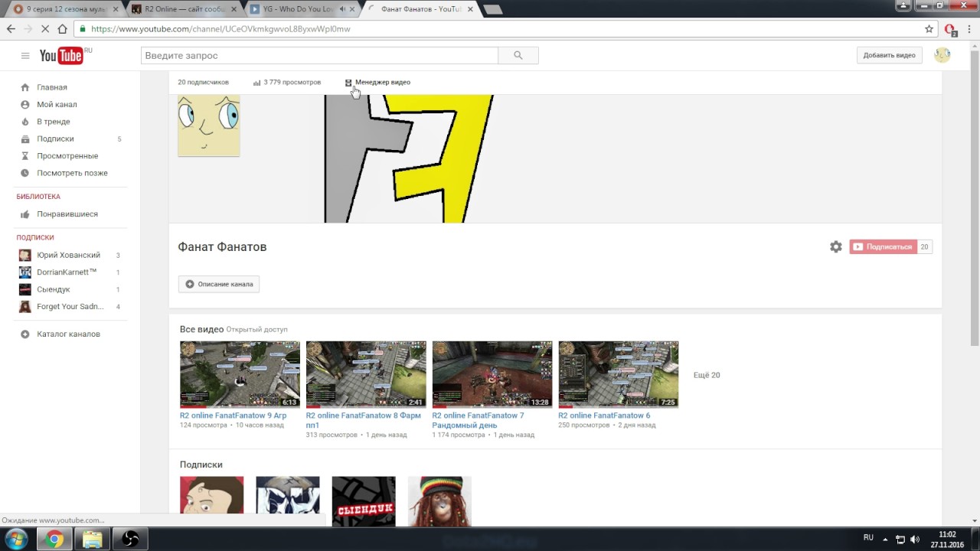The image size is (980, 551).
Task: Click the views statistics bar-chart icon
Action: coord(257,83)
